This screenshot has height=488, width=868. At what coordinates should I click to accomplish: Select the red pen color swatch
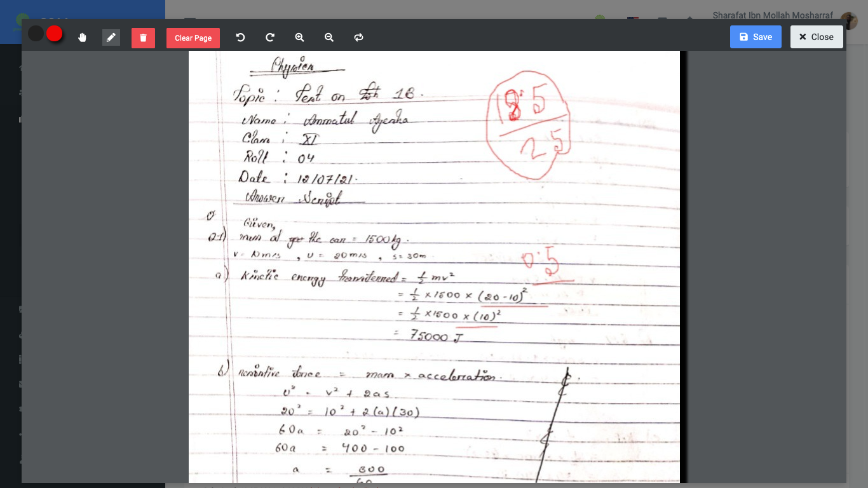point(55,34)
